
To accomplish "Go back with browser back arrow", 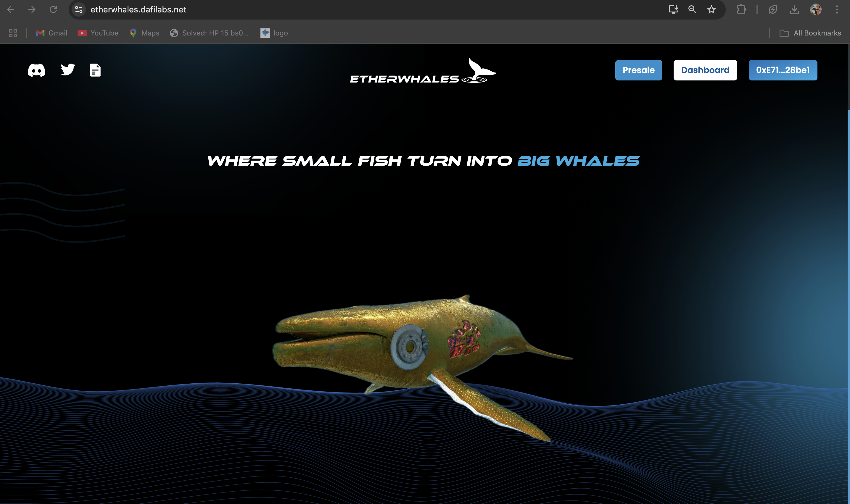I will pos(11,9).
